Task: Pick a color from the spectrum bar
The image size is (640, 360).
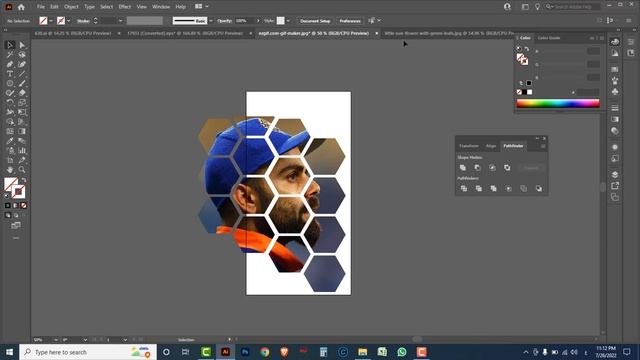Action: [x=558, y=104]
